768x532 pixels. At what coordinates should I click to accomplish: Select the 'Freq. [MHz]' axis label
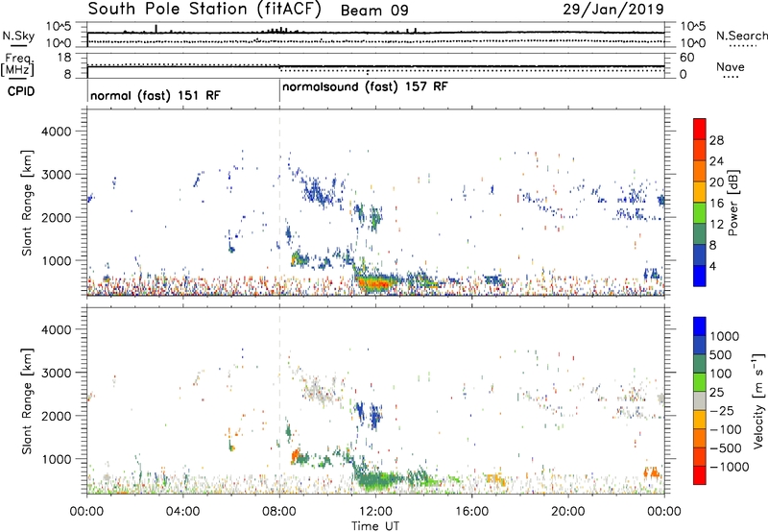(x=17, y=65)
